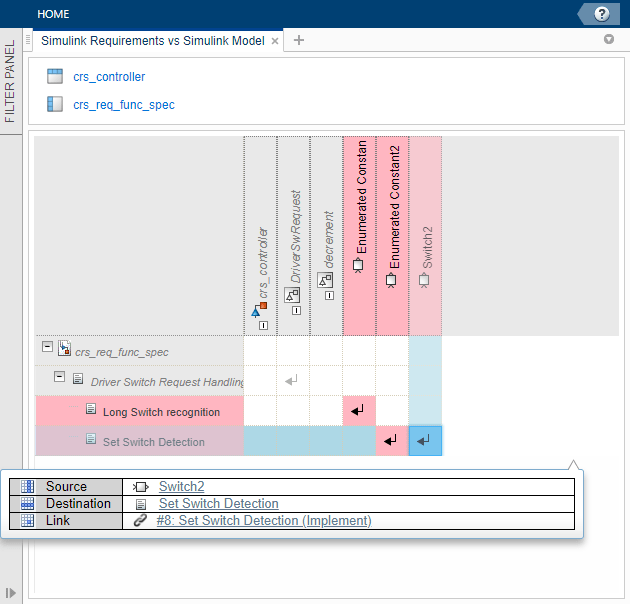Click the Switch2 block icon in tooltip

[141, 487]
